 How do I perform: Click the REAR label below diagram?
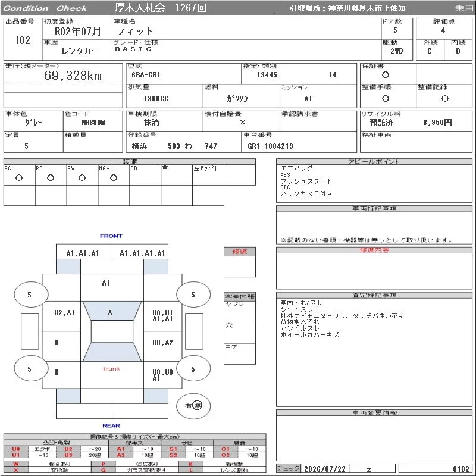[x=111, y=425]
